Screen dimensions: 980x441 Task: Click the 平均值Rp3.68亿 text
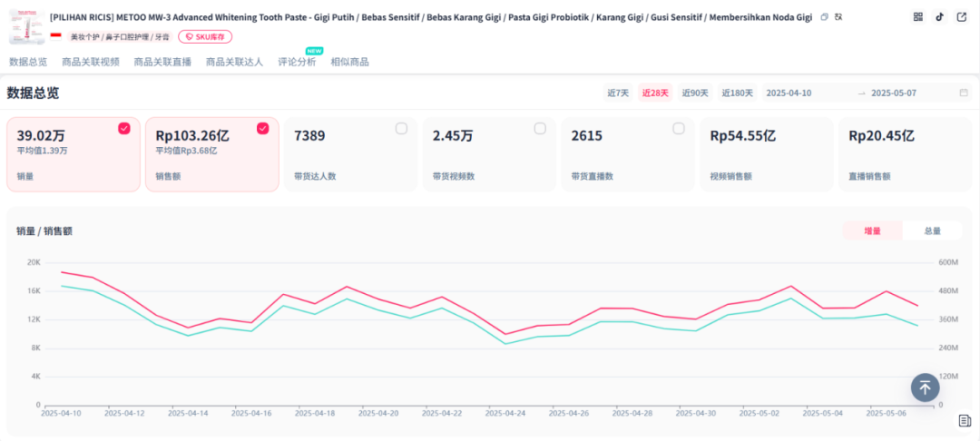[x=187, y=151]
